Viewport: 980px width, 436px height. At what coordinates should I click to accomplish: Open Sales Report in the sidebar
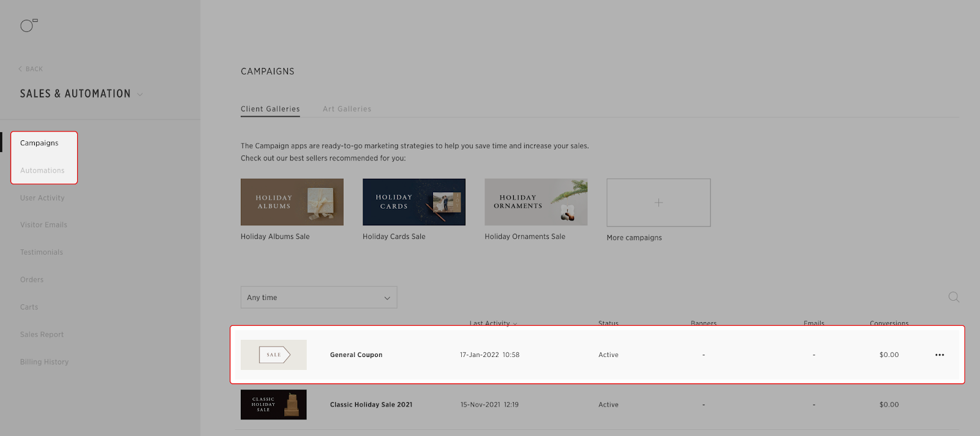coord(42,334)
